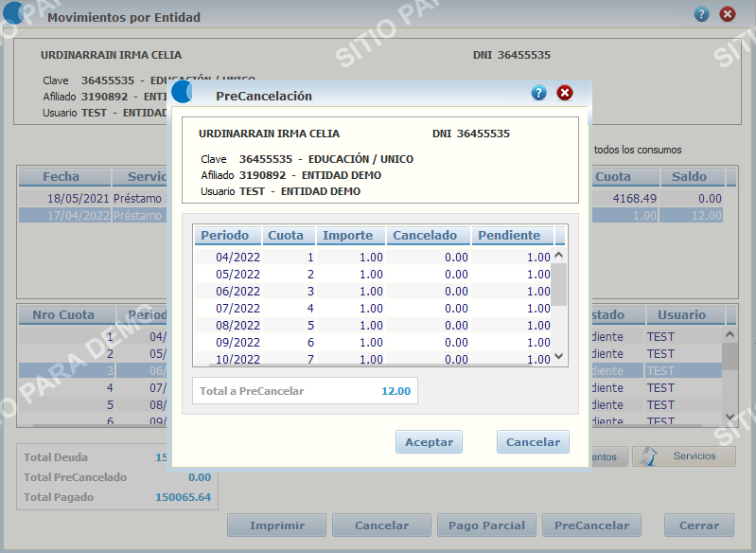Image resolution: width=756 pixels, height=553 pixels.
Task: Click Total Pagado value 150065.64
Action: click(183, 497)
